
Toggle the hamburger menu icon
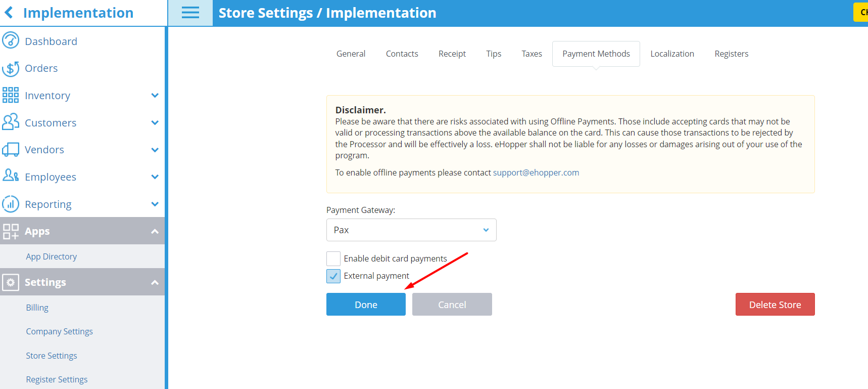coord(190,13)
